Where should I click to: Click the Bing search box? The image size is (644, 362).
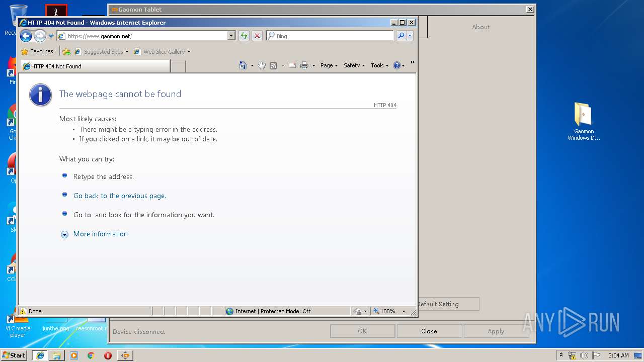[x=330, y=36]
